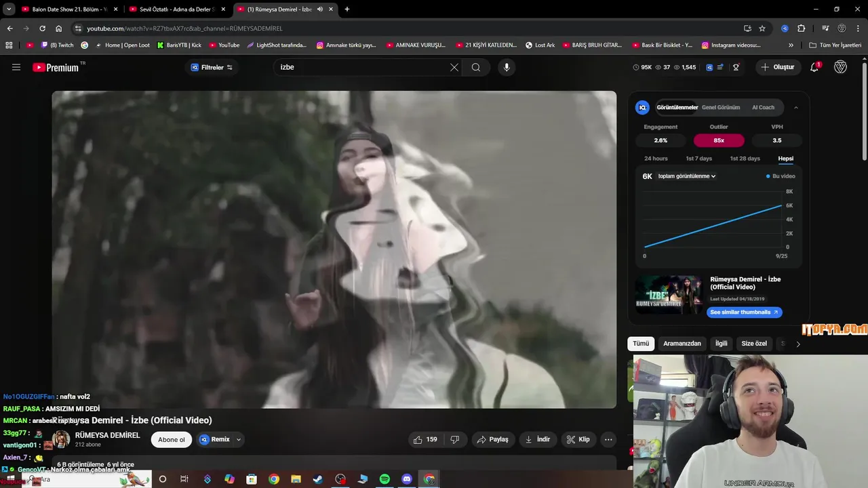Click the Paylaş share button

coord(493,439)
